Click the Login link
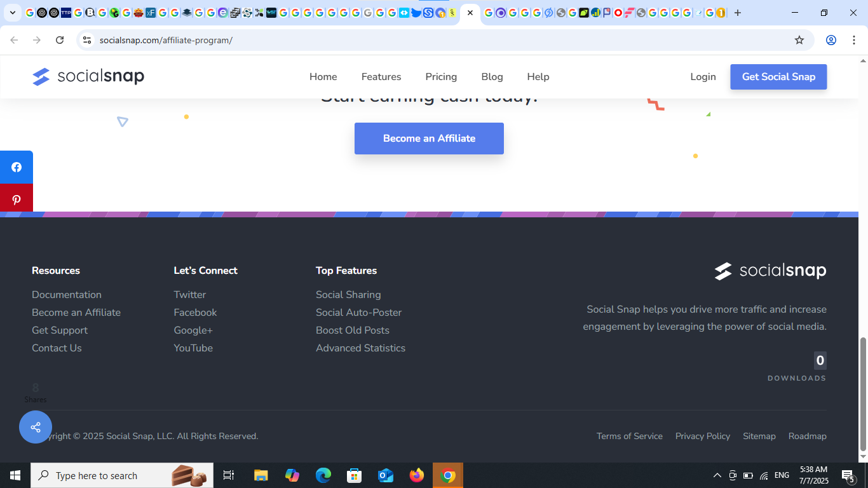This screenshot has width=868, height=488. tap(703, 77)
